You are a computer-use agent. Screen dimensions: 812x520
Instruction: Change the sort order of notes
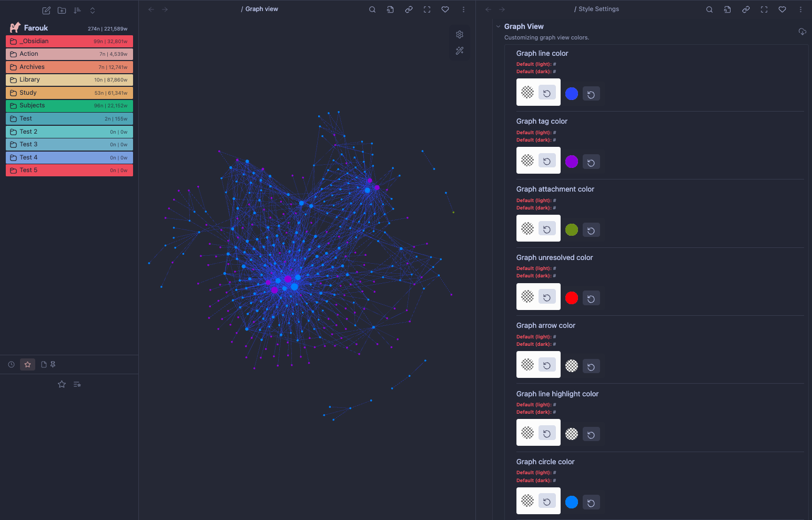77,10
